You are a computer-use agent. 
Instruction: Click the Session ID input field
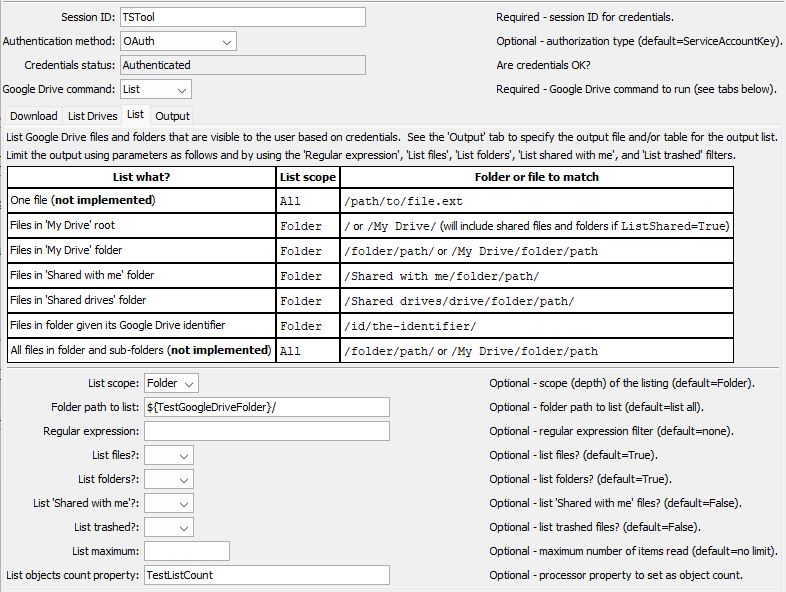(x=243, y=17)
